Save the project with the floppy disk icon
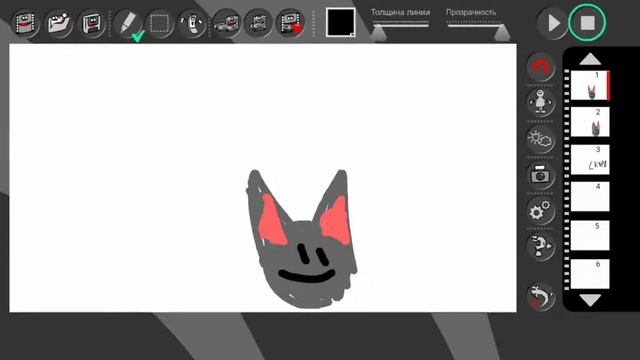This screenshot has width=640, height=360. point(91,23)
